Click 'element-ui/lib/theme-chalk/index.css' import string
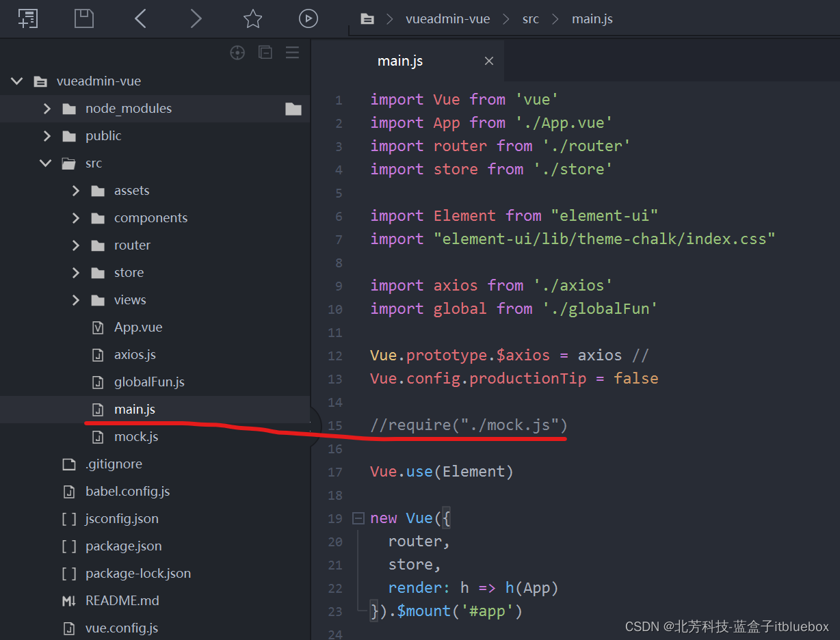 (605, 239)
